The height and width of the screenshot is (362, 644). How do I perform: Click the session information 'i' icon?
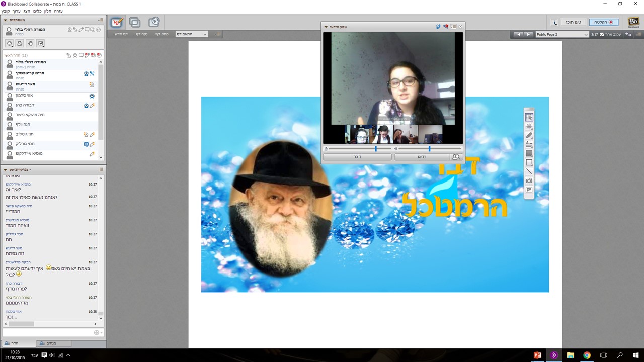tap(554, 22)
